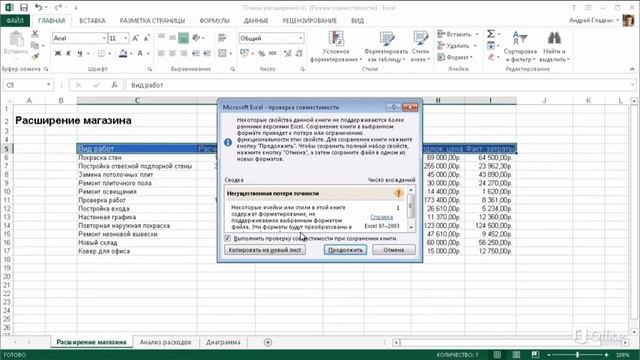The width and height of the screenshot is (640, 360).
Task: Click the Redo arrow icon
Action: click(x=58, y=7)
